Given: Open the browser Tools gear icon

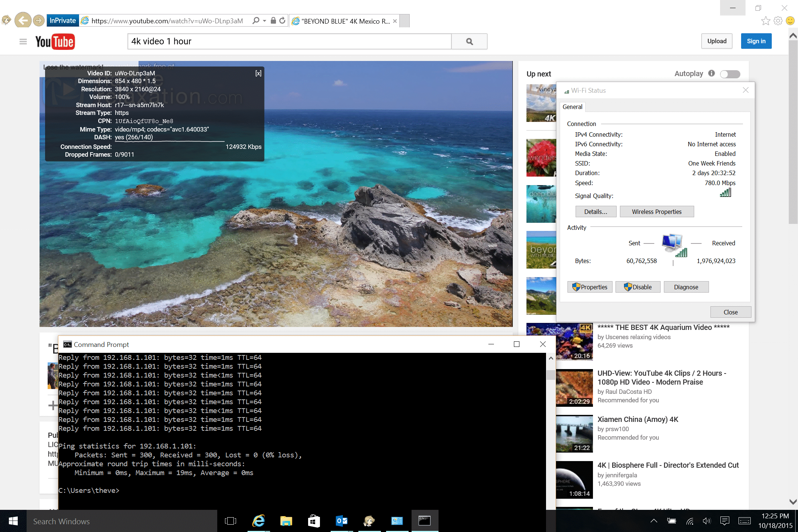Looking at the screenshot, I should point(778,21).
